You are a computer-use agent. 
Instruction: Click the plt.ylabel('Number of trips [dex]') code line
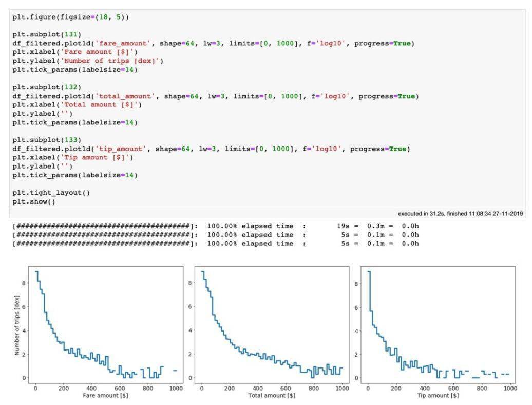point(88,61)
